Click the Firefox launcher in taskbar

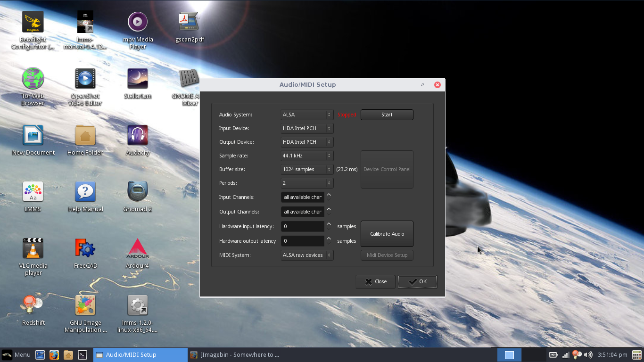pos(54,355)
